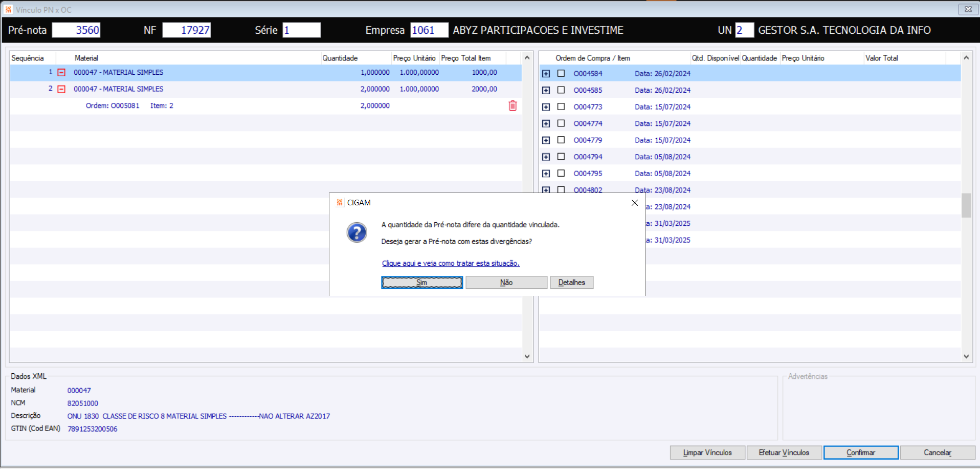Check the box next to order O004774
Image resolution: width=980 pixels, height=469 pixels.
pos(561,123)
